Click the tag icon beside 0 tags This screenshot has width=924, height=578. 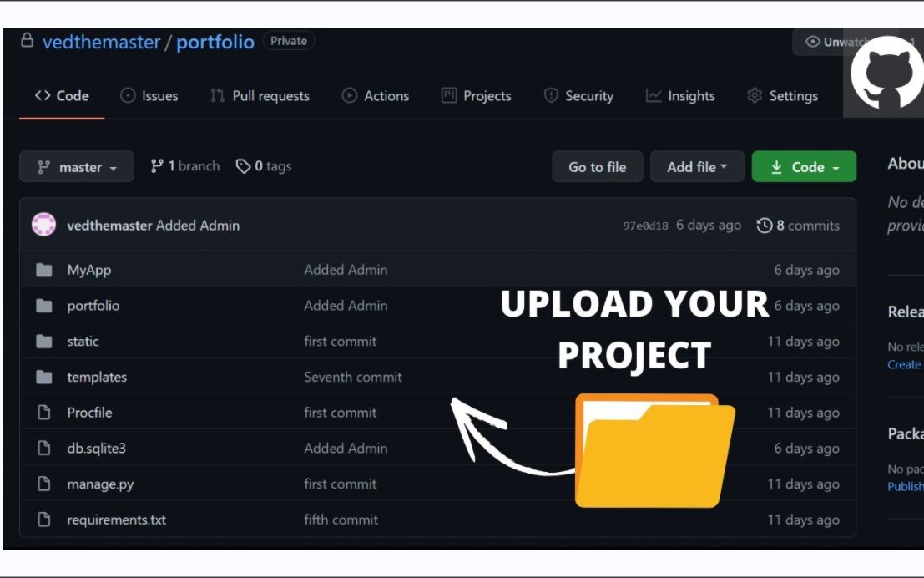pyautogui.click(x=243, y=166)
